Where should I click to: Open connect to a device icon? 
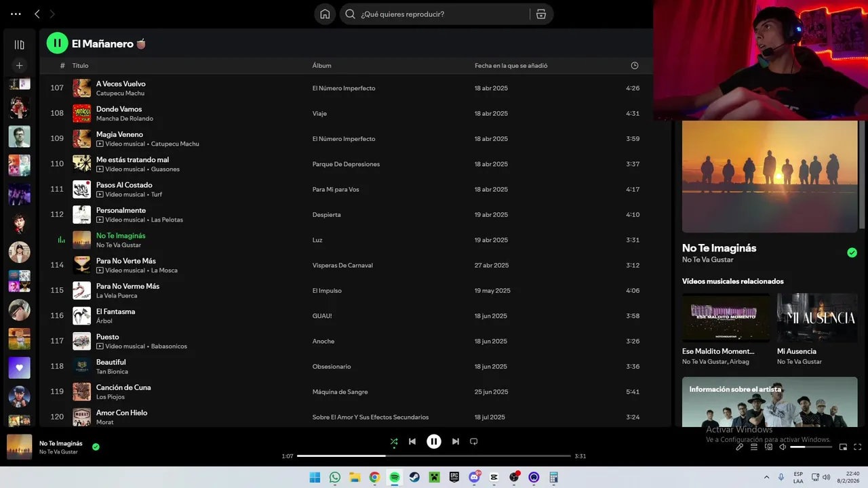coord(768,447)
